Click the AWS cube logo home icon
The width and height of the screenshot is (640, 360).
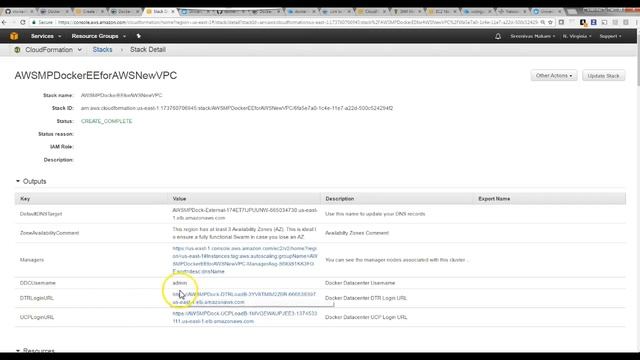click(x=14, y=36)
